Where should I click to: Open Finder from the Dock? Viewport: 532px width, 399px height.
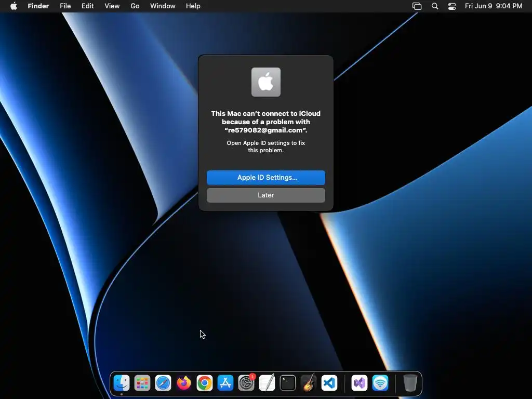122,383
